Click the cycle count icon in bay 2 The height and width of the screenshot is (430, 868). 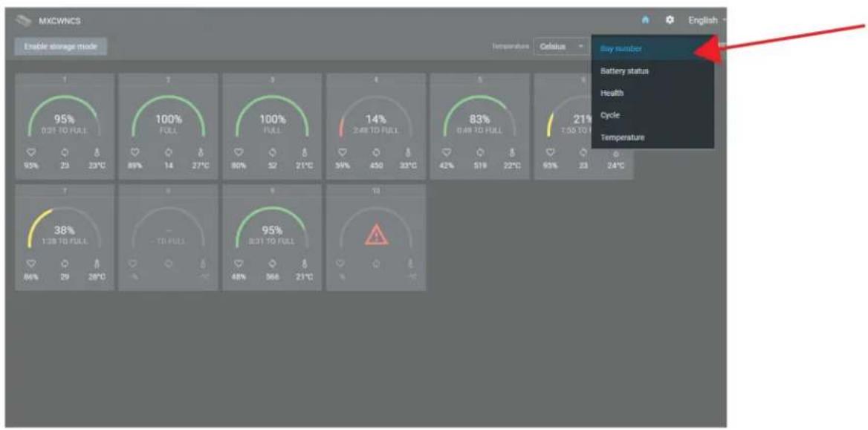(x=168, y=152)
